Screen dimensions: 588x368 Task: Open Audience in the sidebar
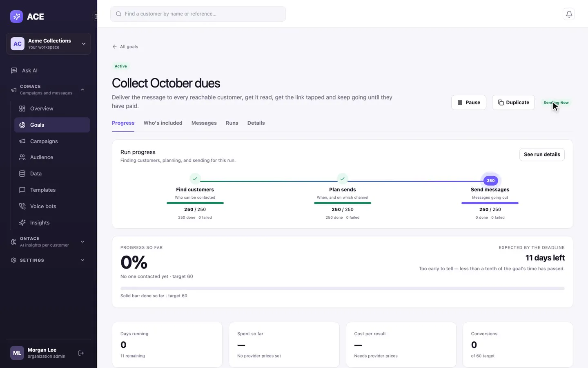point(52,157)
